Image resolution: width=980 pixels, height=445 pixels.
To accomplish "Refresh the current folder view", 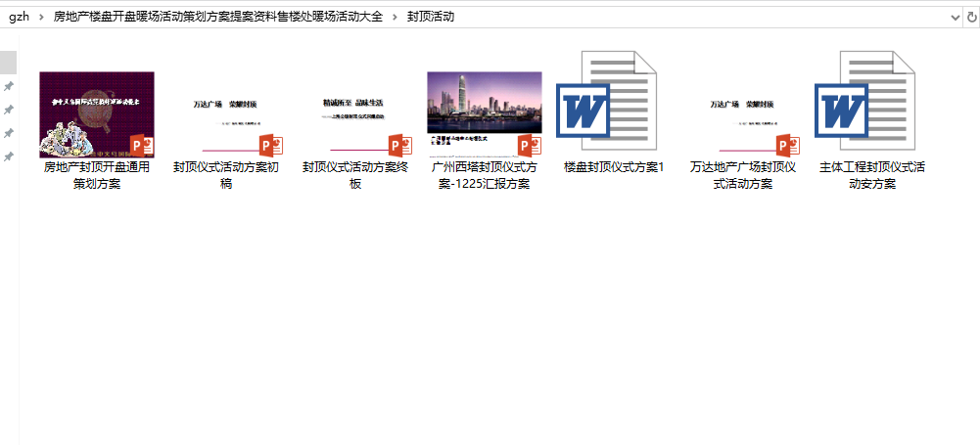I will click(x=970, y=17).
